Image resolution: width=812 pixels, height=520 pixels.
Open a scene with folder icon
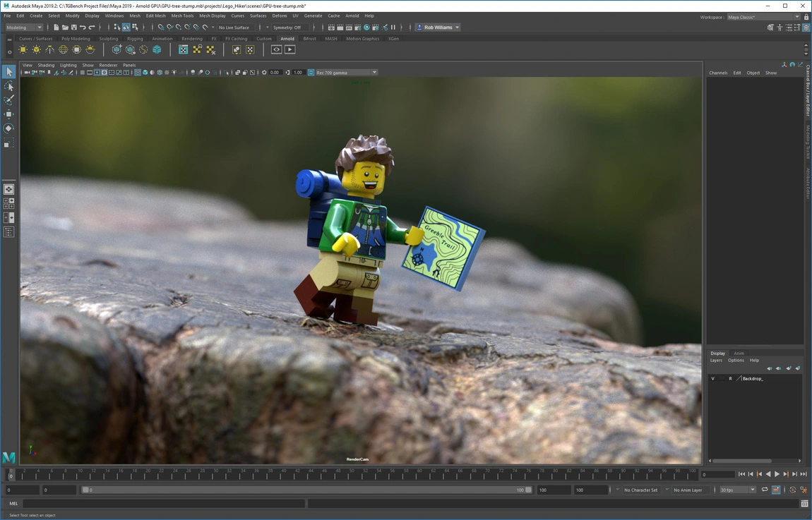point(65,28)
